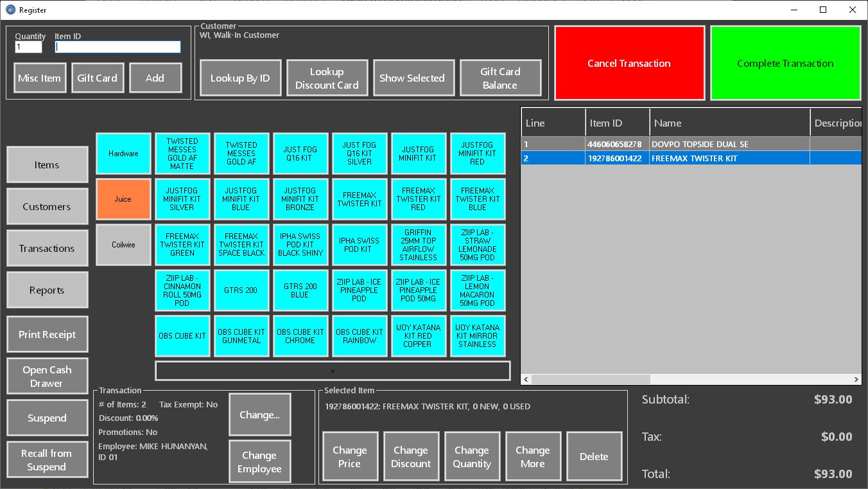Click the Misc Item button
This screenshot has width=868, height=489.
click(40, 78)
